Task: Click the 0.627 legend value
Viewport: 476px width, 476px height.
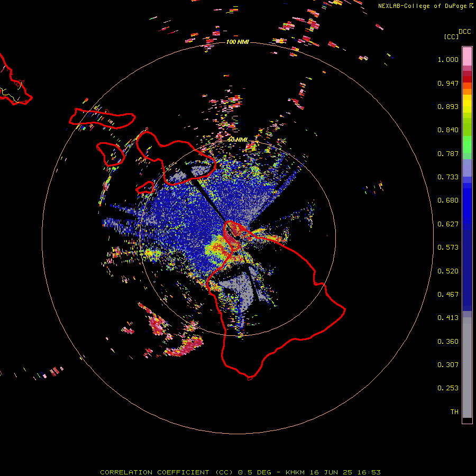Action: [x=448, y=224]
